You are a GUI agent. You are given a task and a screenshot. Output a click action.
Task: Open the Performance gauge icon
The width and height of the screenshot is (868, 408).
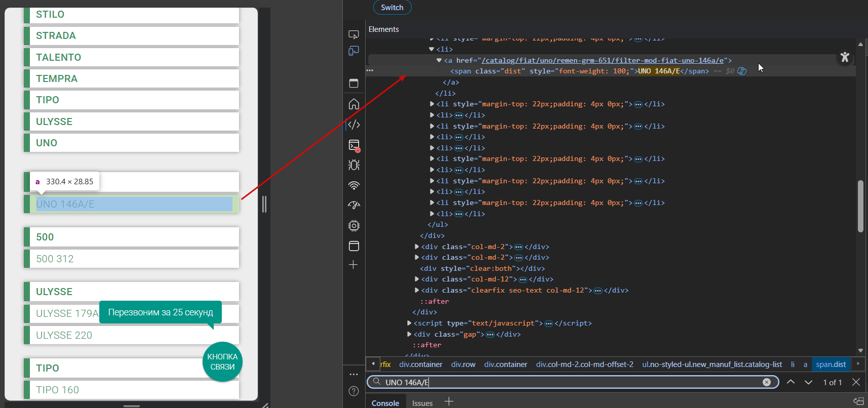pos(353,205)
